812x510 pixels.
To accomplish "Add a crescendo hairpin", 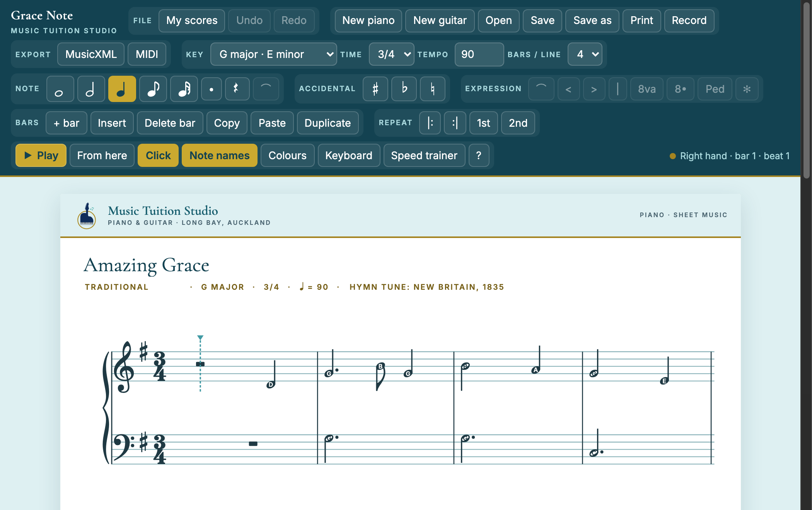I will click(568, 89).
